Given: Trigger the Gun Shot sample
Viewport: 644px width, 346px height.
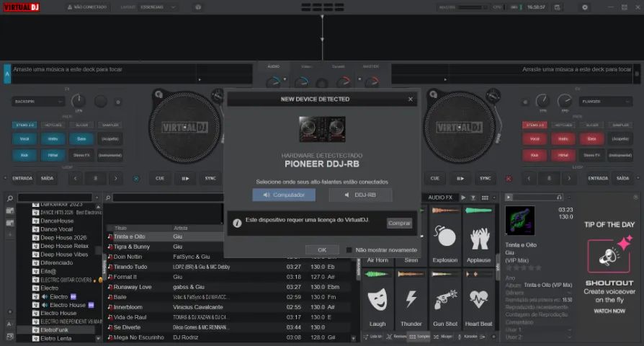Looking at the screenshot, I should click(444, 300).
